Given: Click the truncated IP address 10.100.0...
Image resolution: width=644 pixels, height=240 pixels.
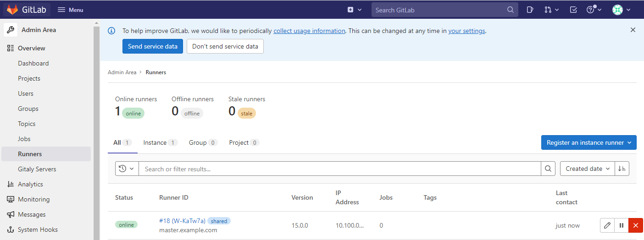Looking at the screenshot, I should 350,225.
